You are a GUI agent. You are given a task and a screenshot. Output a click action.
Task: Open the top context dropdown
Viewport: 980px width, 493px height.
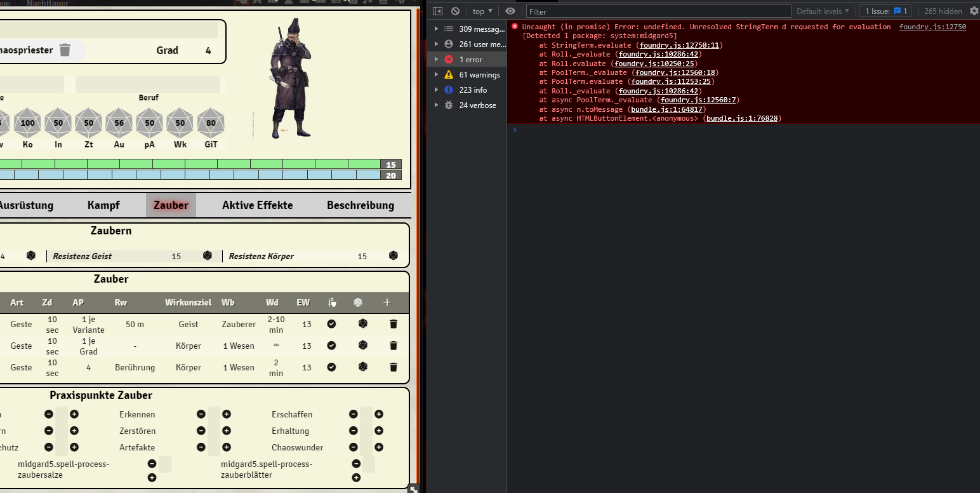coord(482,11)
